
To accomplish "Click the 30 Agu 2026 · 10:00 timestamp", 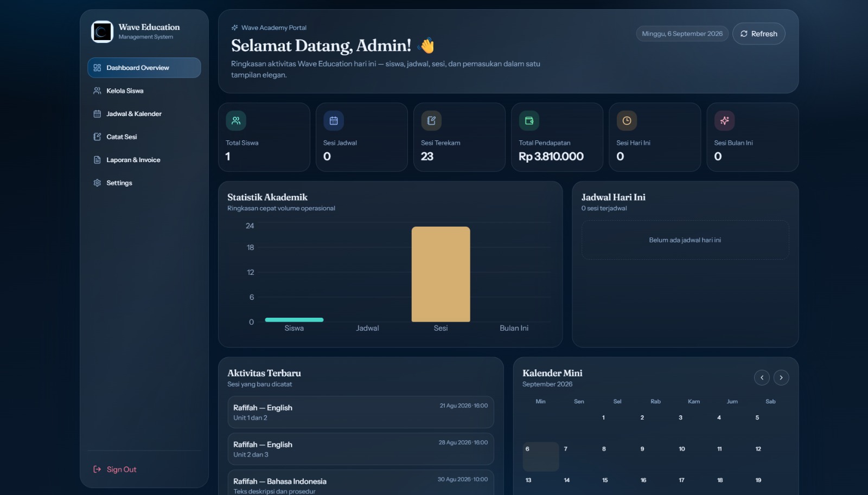I will [463, 479].
